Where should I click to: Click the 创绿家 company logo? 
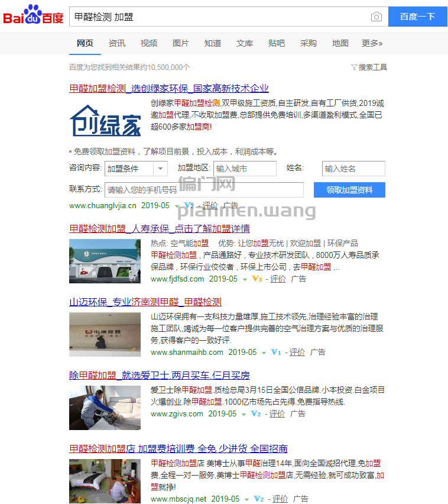(x=105, y=121)
